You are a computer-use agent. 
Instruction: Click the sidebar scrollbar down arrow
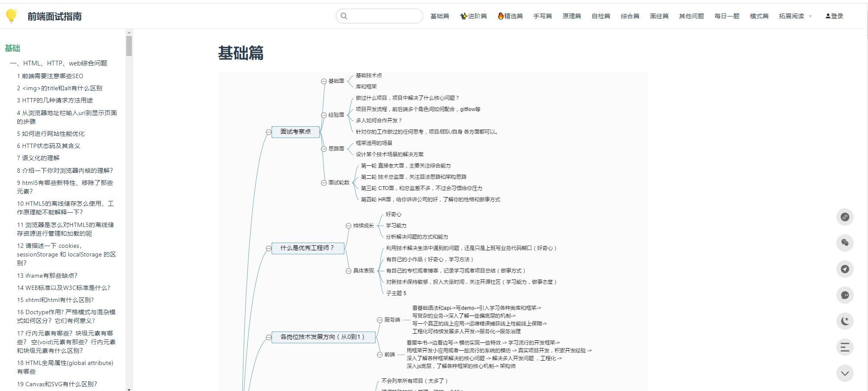129,389
